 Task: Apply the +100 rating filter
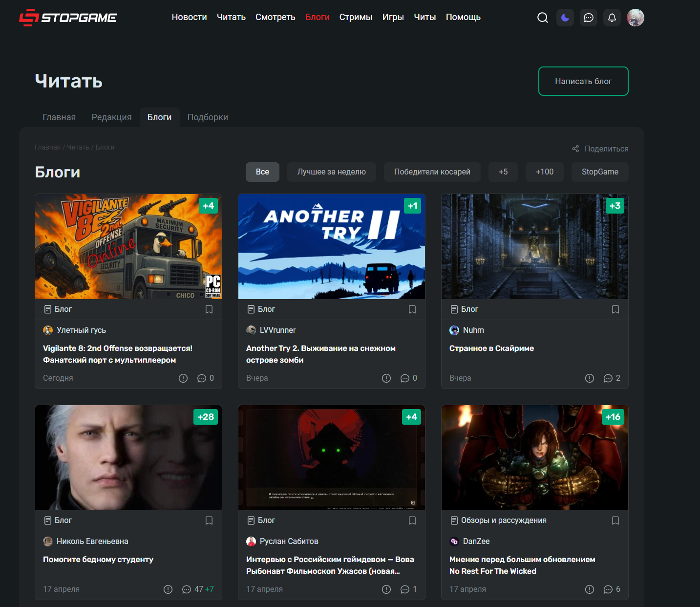pyautogui.click(x=545, y=172)
